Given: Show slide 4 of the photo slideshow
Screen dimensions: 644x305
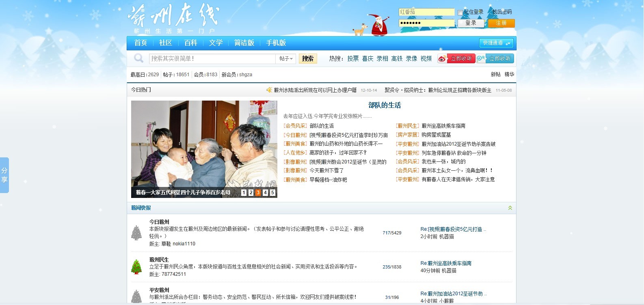Looking at the screenshot, I should (265, 193).
